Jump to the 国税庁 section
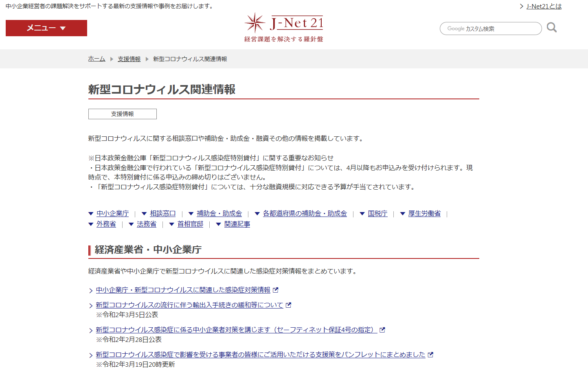This screenshot has width=588, height=370. tap(377, 213)
